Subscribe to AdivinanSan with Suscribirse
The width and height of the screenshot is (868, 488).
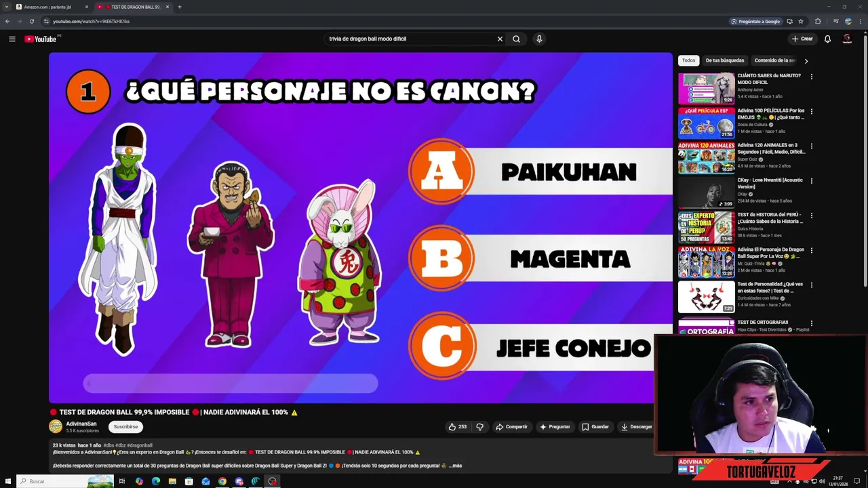point(125,426)
